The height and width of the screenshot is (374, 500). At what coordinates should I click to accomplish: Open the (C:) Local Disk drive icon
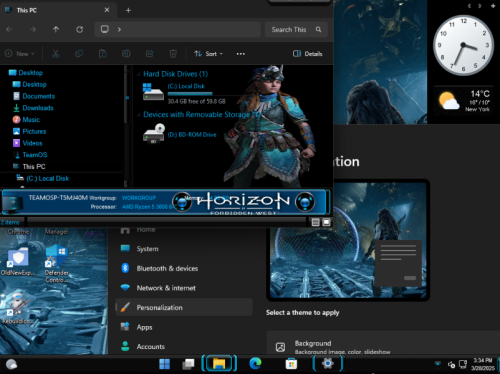(x=153, y=92)
